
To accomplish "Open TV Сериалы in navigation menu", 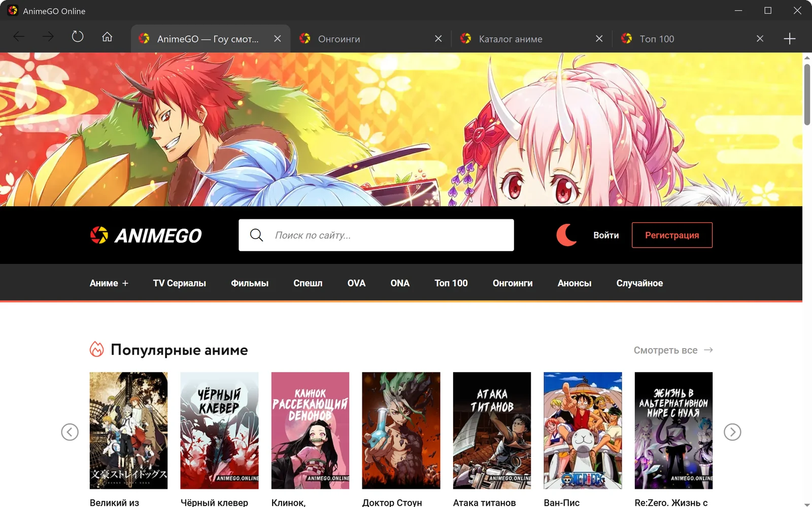I will [180, 283].
